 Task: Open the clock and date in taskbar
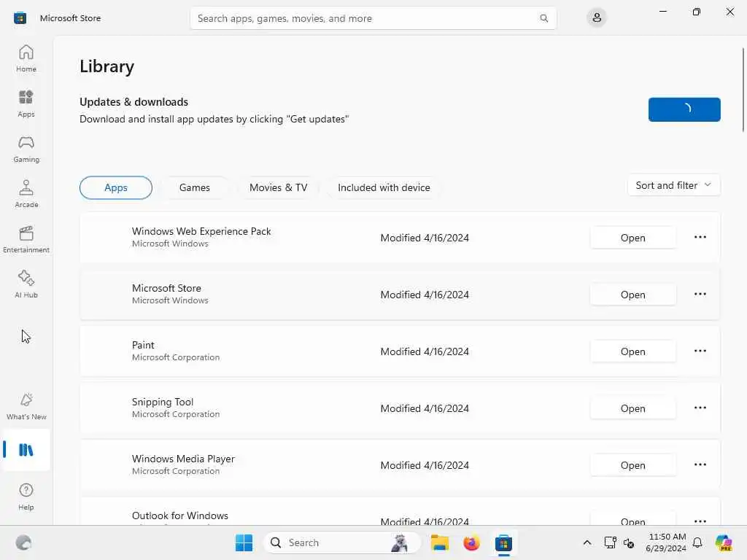[666, 542]
